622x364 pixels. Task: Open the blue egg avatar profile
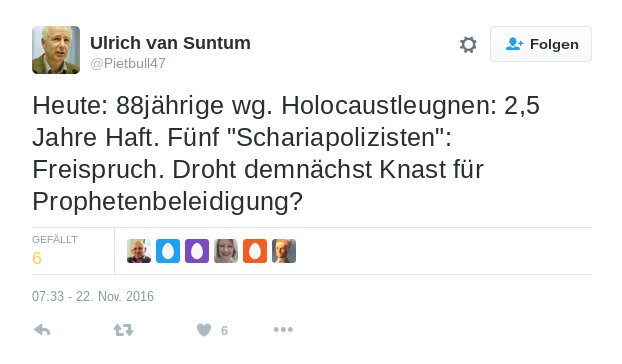[168, 251]
